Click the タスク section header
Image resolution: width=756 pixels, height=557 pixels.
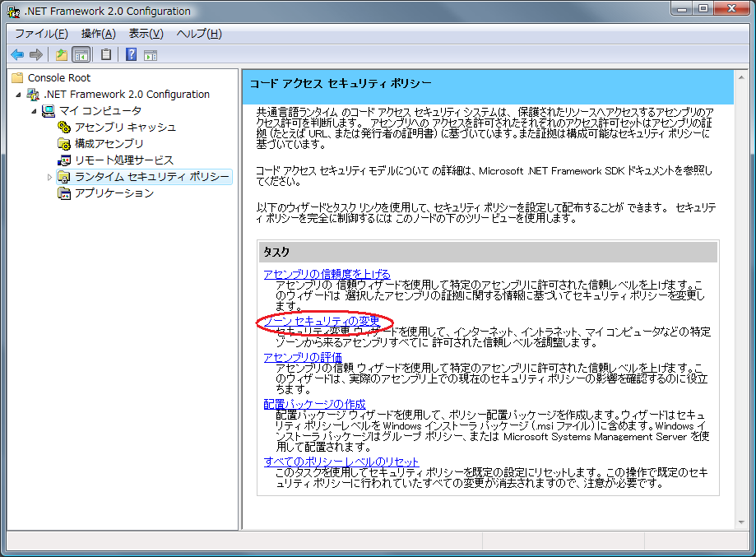pyautogui.click(x=488, y=252)
